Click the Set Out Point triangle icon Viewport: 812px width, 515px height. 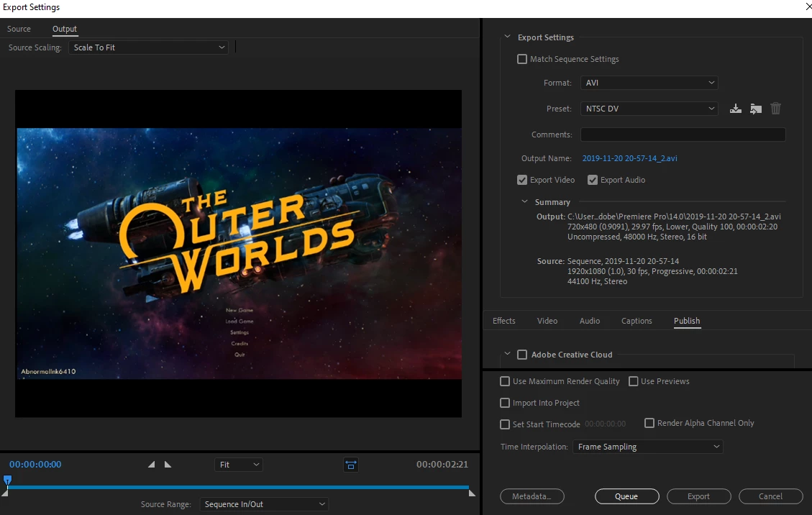pos(168,464)
